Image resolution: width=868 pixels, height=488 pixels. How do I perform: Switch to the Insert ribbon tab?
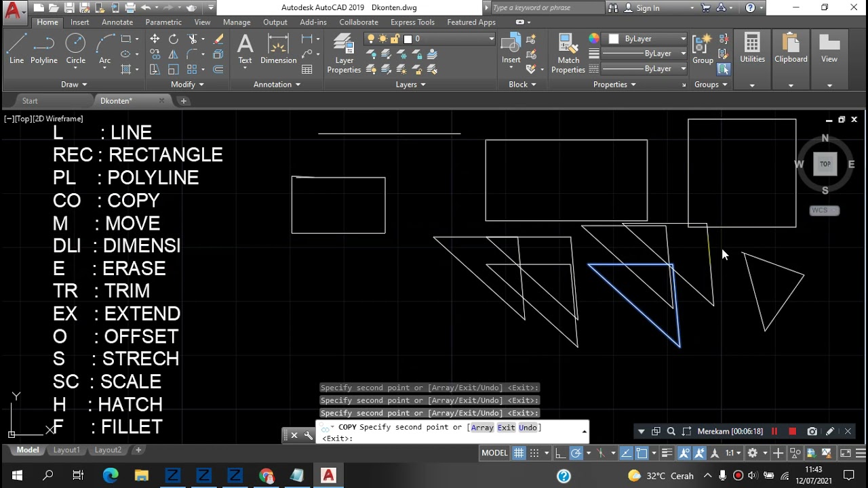coord(80,22)
